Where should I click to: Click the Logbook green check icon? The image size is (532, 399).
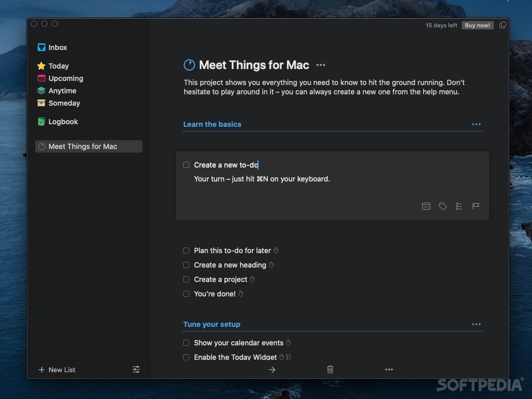click(41, 122)
